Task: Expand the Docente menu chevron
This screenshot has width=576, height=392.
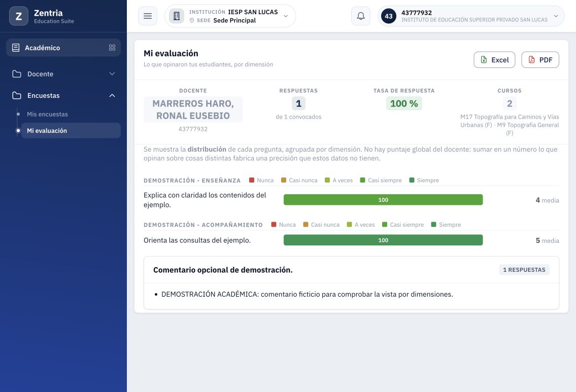Action: [112, 74]
